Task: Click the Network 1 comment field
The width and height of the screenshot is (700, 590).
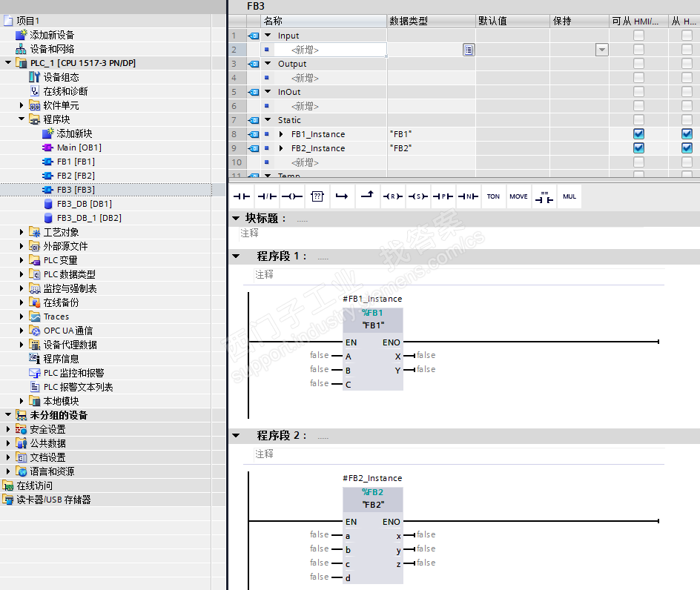Action: [460, 275]
